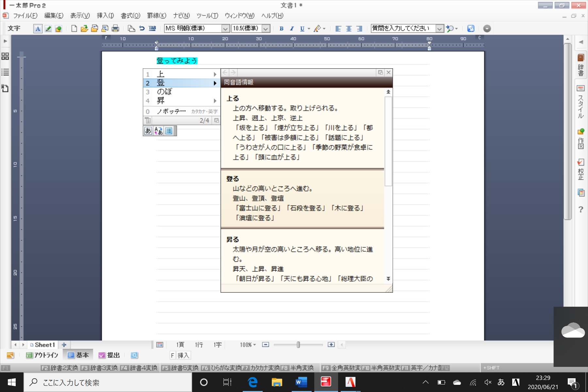
Task: Expand submenu arrow for candidate 昇
Action: coord(215,101)
